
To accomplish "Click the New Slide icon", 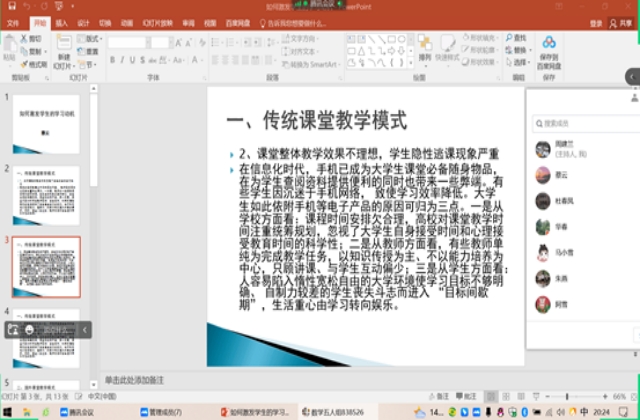I will (x=62, y=47).
